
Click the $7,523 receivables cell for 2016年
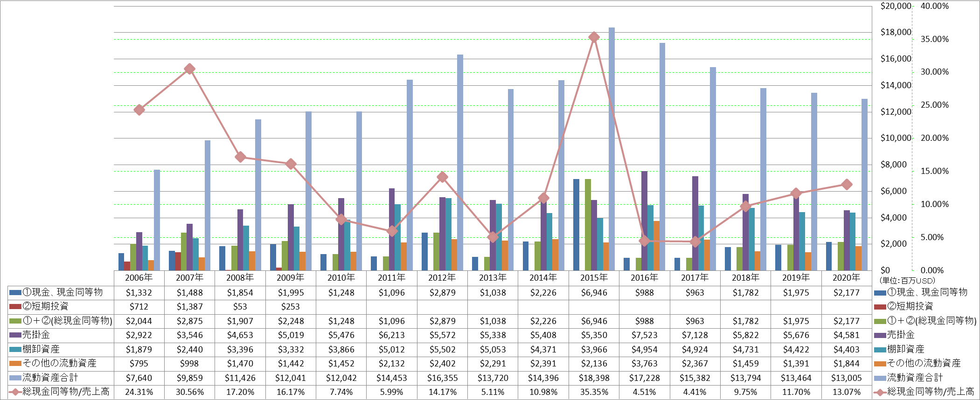644,335
